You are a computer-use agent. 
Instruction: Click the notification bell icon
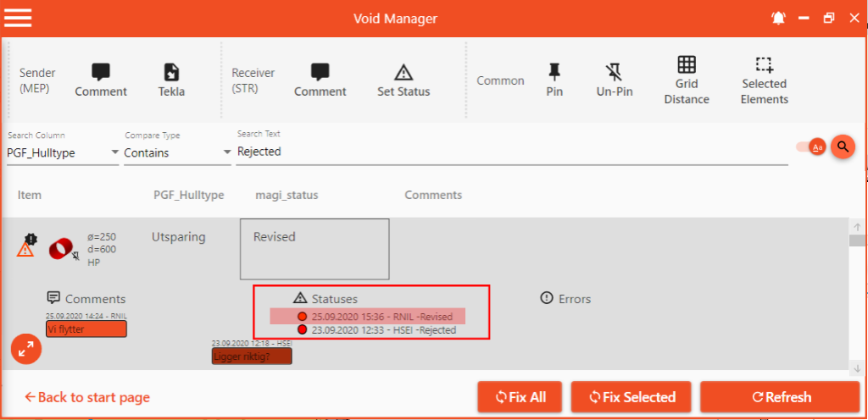[778, 18]
